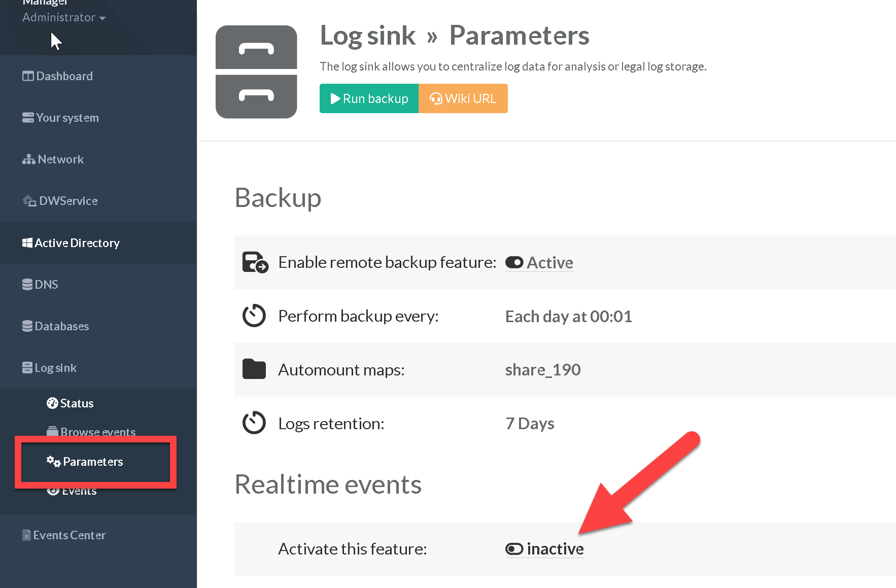The height and width of the screenshot is (588, 896).
Task: Click the Active Directory Windows icon
Action: (x=27, y=243)
